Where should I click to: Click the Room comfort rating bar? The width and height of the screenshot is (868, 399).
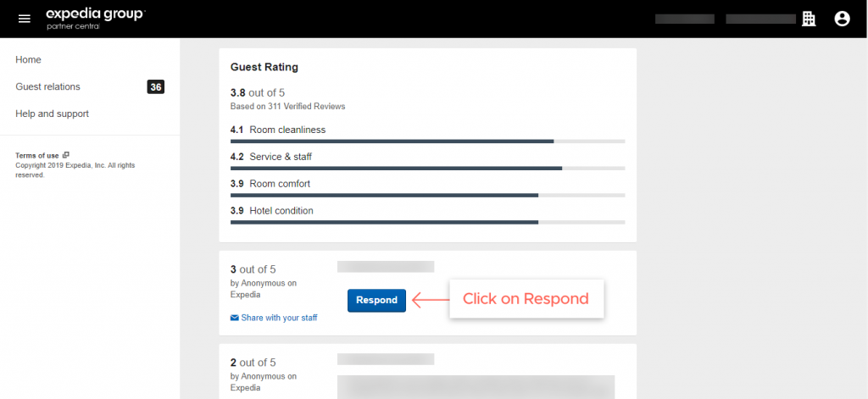[428, 195]
